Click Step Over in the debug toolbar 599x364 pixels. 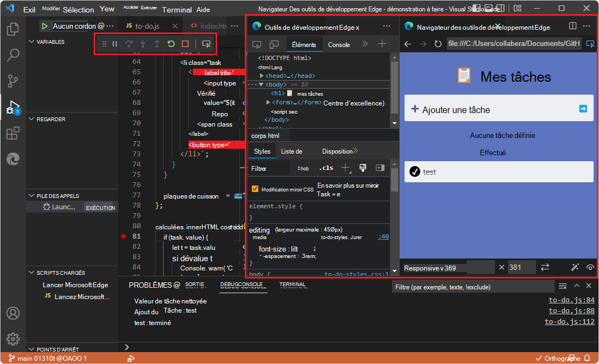point(128,44)
